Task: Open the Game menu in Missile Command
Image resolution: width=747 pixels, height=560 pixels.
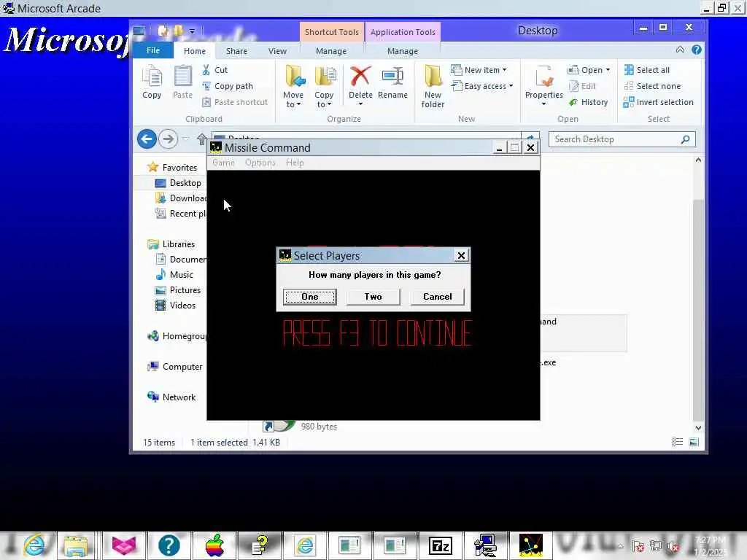Action: [223, 163]
